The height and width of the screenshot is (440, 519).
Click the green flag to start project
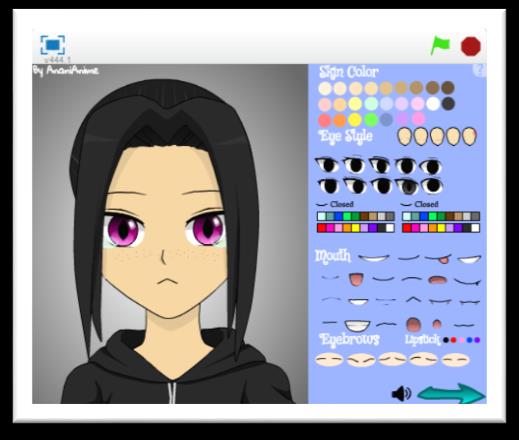[440, 45]
